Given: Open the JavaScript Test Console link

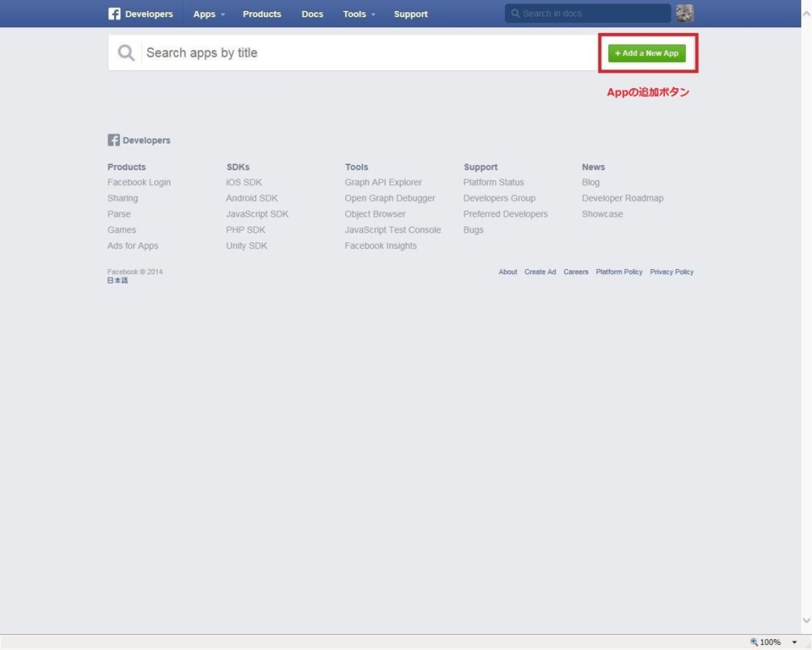Looking at the screenshot, I should tap(393, 229).
